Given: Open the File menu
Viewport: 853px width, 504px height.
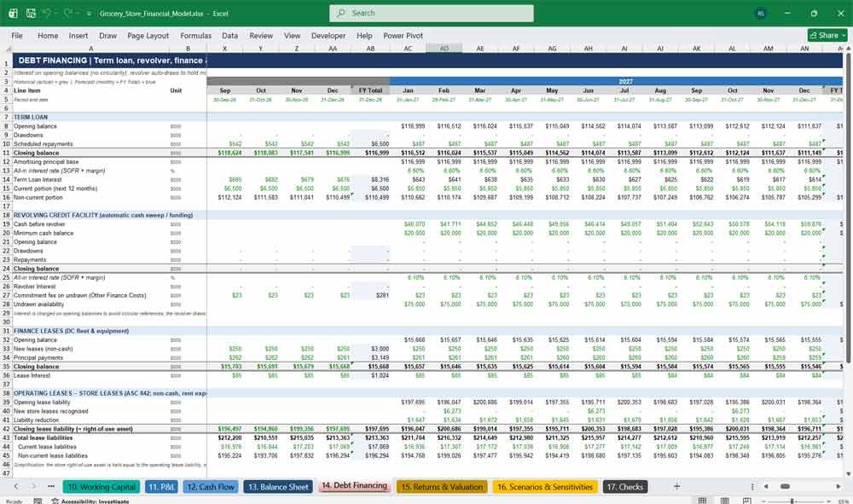Looking at the screenshot, I should point(17,35).
